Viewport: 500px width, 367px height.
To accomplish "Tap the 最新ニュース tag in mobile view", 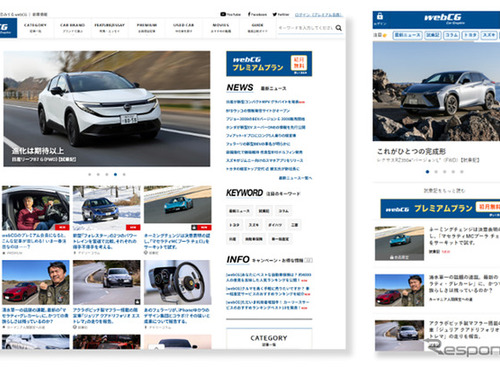I will click(x=408, y=35).
